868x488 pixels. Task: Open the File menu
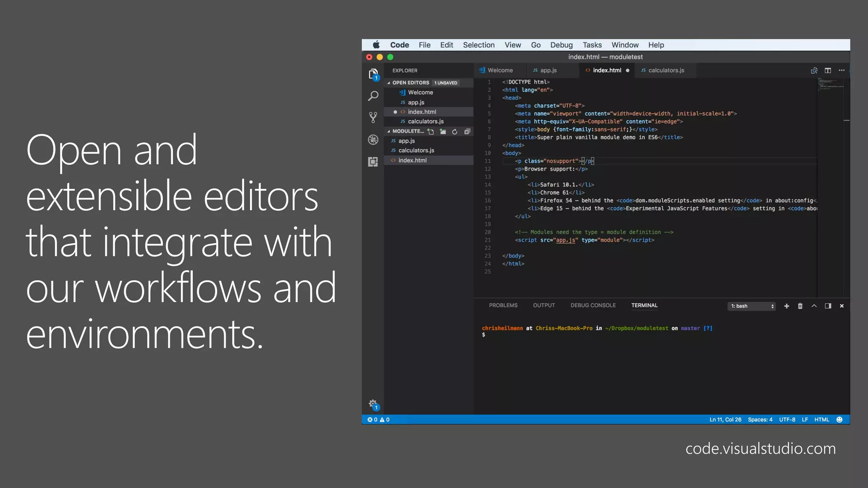click(424, 45)
